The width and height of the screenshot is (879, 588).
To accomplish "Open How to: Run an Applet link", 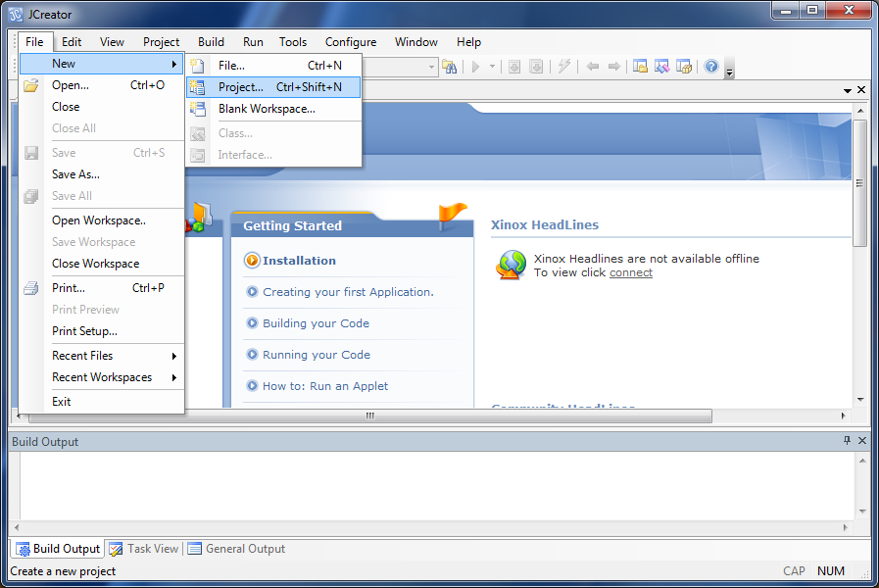I will (325, 386).
